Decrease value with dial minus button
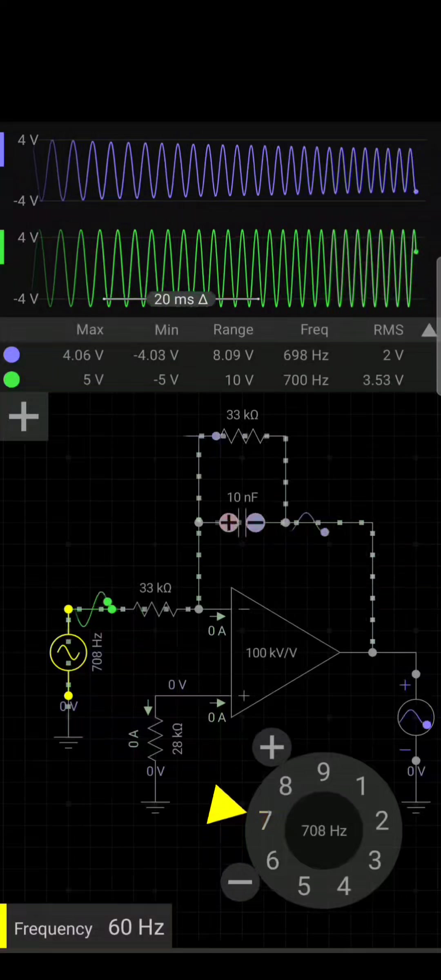 tap(240, 882)
